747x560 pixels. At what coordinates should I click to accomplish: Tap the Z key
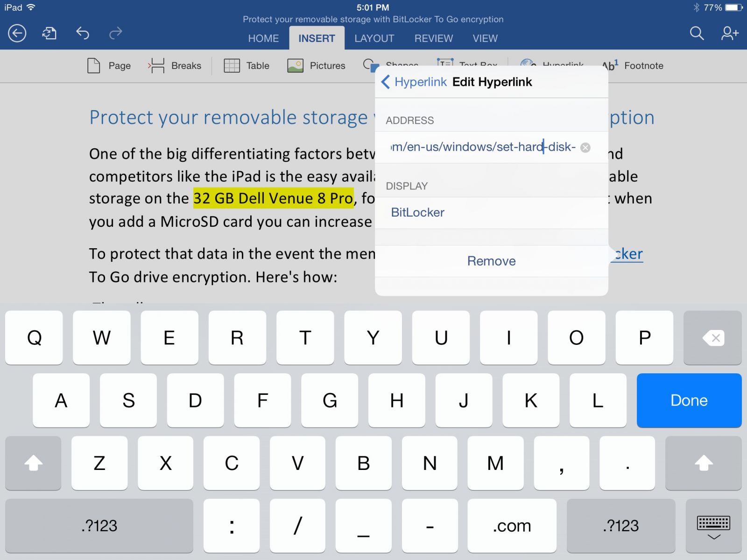[99, 463]
